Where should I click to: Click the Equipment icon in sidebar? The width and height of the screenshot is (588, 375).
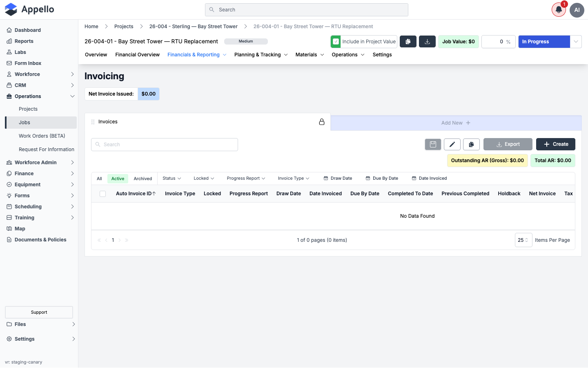click(x=9, y=185)
